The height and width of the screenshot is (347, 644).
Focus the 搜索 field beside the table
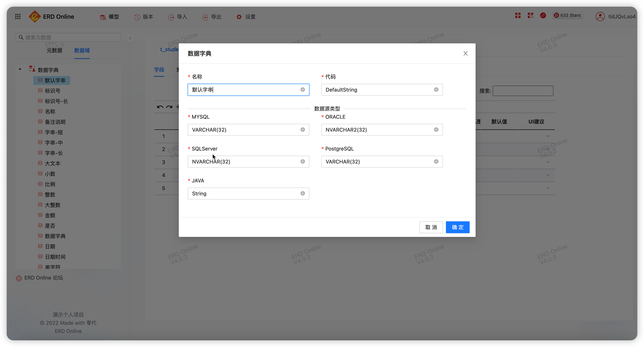point(523,91)
